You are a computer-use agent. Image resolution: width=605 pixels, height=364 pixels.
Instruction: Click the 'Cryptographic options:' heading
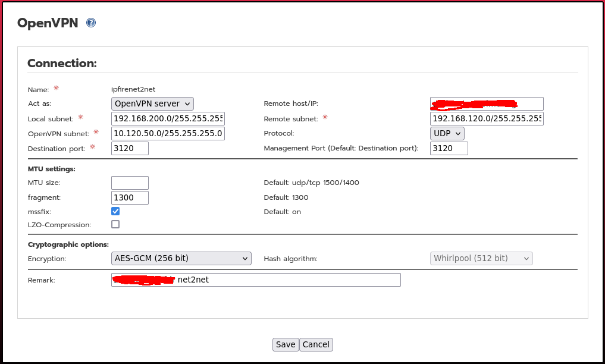click(68, 244)
